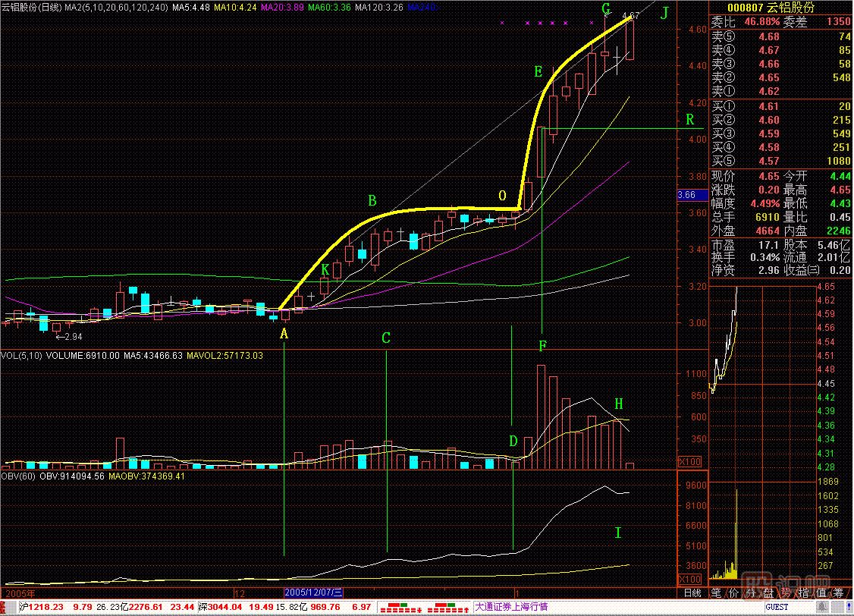This screenshot has width=854, height=616.
Task: Open the 值 tab
Action: (821, 592)
